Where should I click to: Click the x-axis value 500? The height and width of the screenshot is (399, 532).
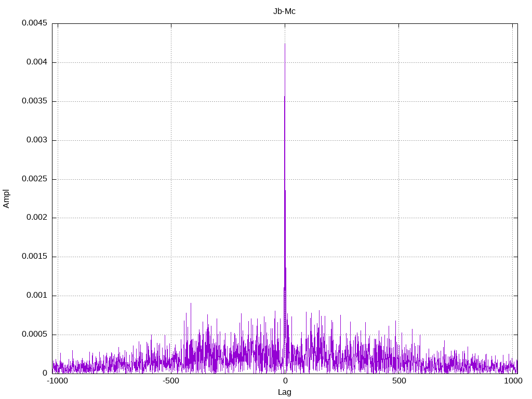click(399, 381)
